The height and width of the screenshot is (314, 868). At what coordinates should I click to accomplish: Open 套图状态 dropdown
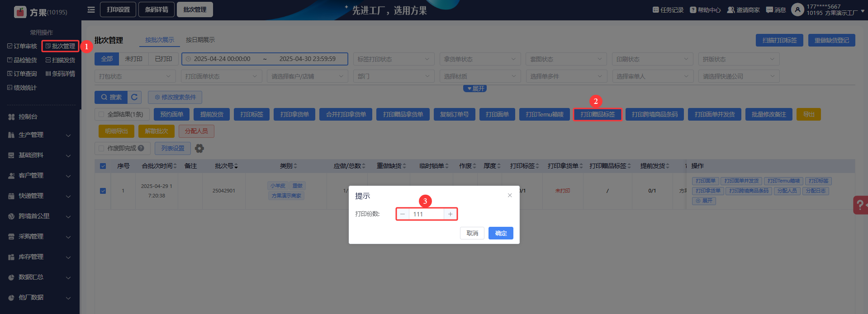[566, 59]
